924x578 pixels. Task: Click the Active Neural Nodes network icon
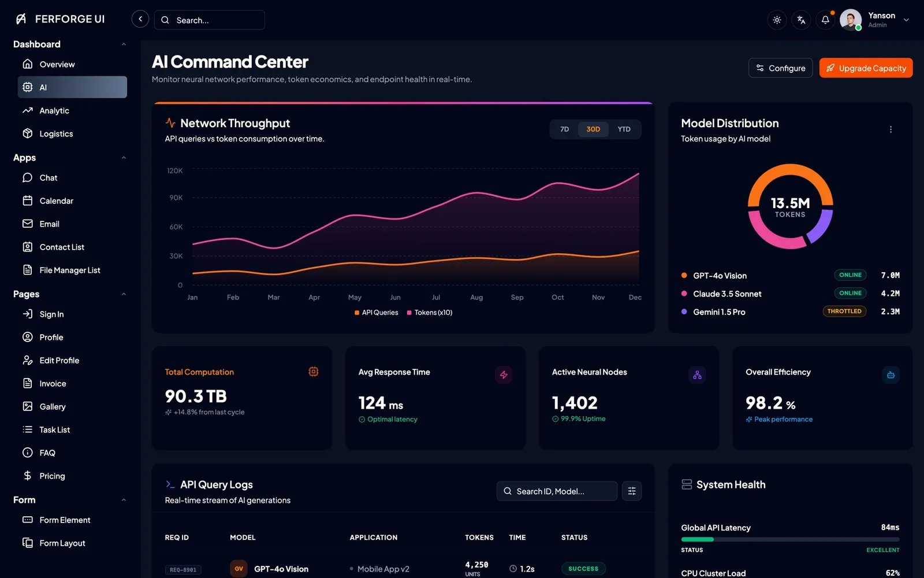[x=697, y=375]
